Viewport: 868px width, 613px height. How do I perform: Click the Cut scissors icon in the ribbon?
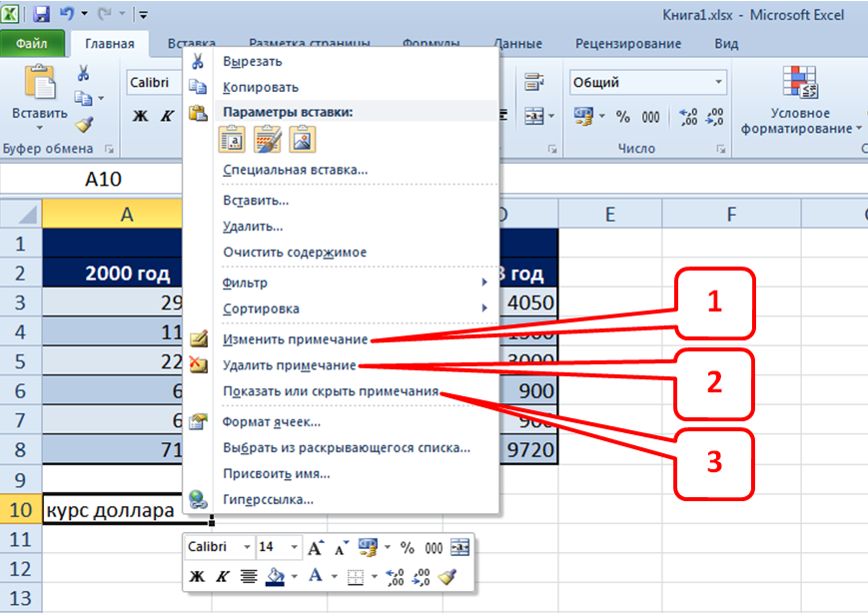[84, 73]
